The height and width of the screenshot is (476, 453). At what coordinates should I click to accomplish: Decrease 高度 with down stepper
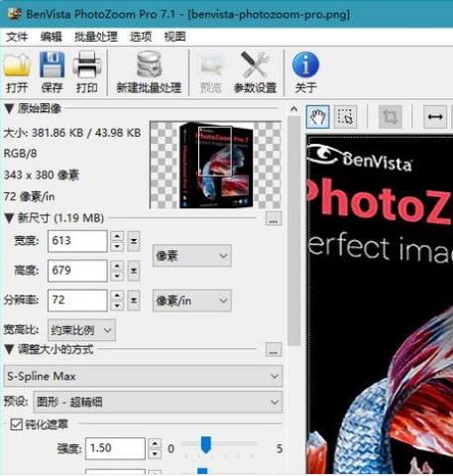[117, 276]
